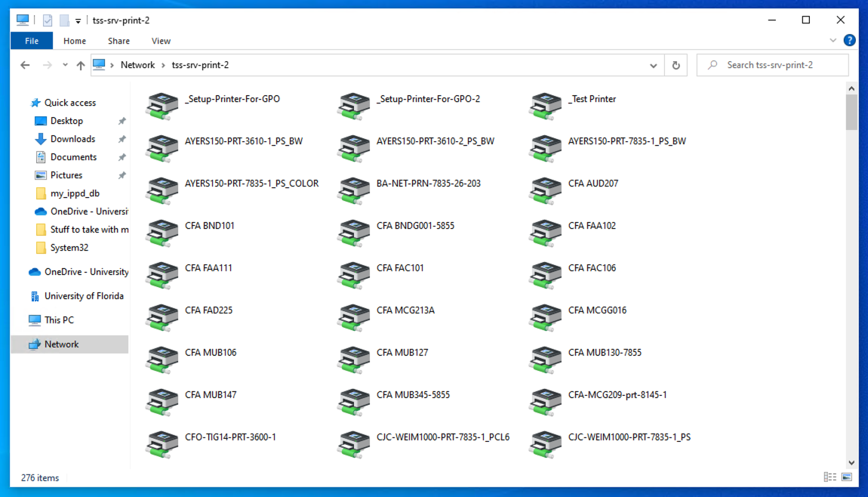Select the CFA AUD207 printer icon
The height and width of the screenshot is (497, 868).
(545, 190)
